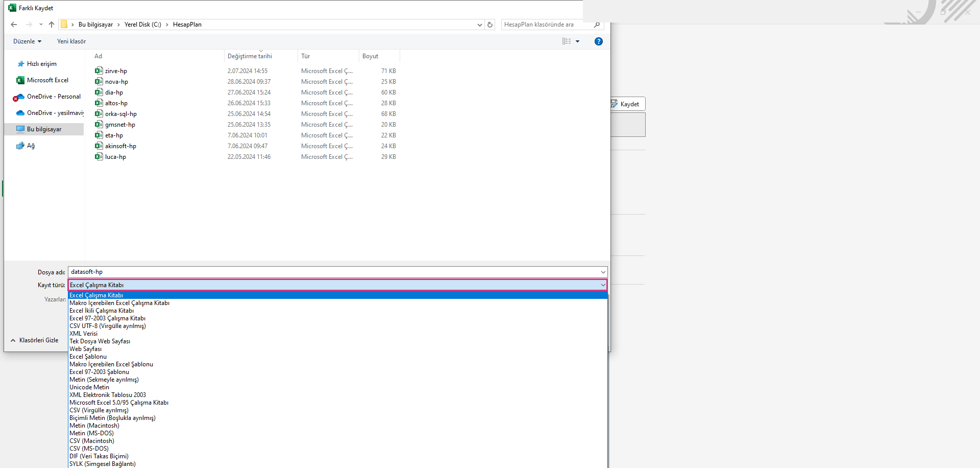Click the zirve-hp Excel file icon

coord(99,71)
